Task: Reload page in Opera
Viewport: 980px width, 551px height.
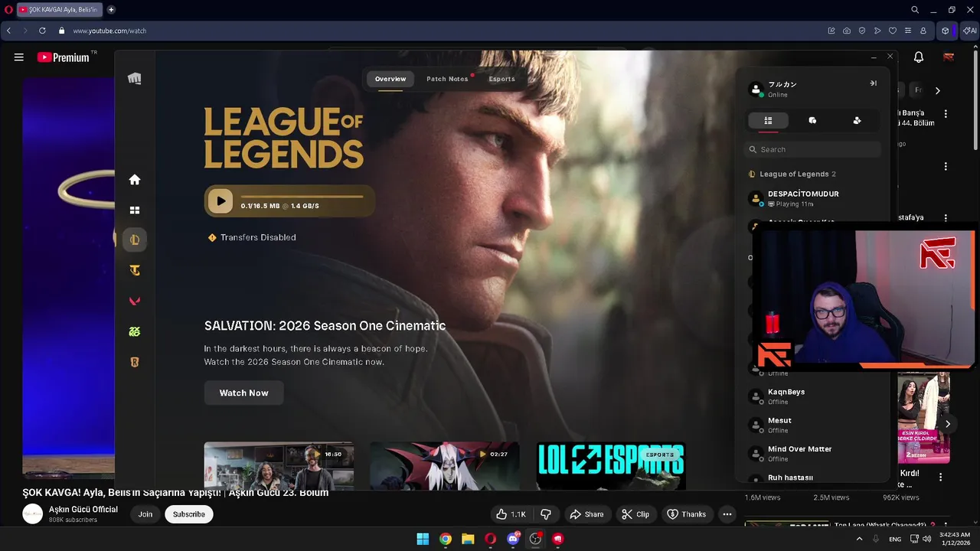Action: click(x=42, y=31)
